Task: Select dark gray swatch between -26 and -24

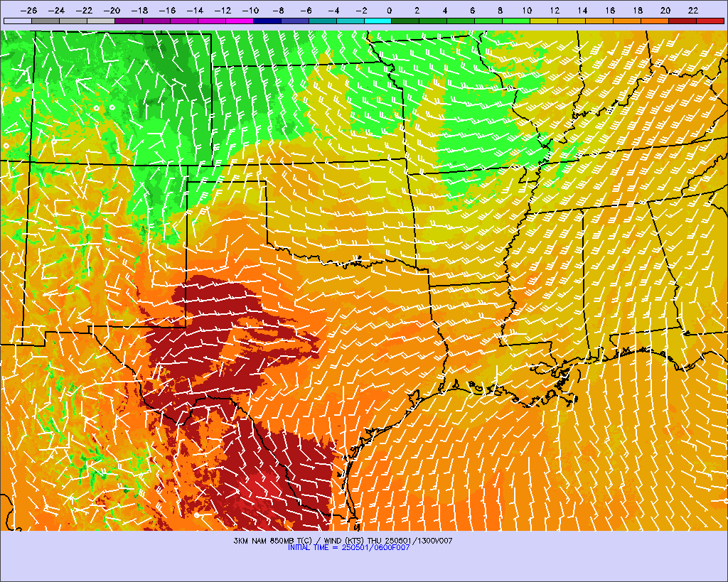Action: pos(45,21)
